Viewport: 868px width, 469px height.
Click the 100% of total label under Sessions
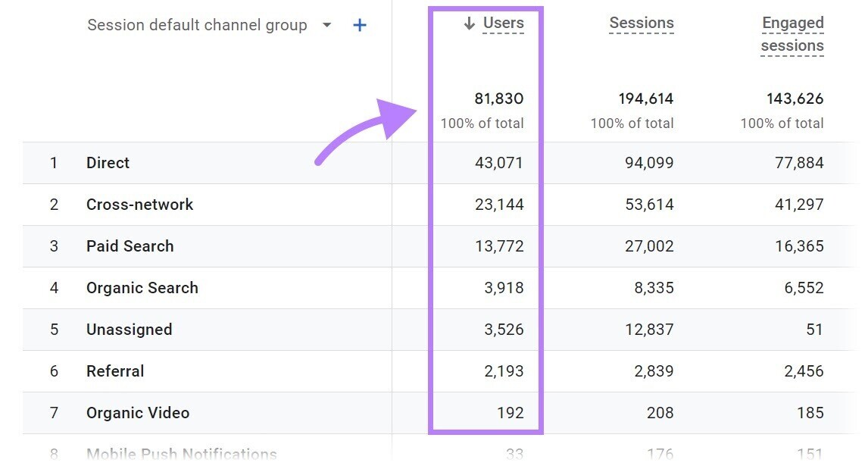coord(632,123)
